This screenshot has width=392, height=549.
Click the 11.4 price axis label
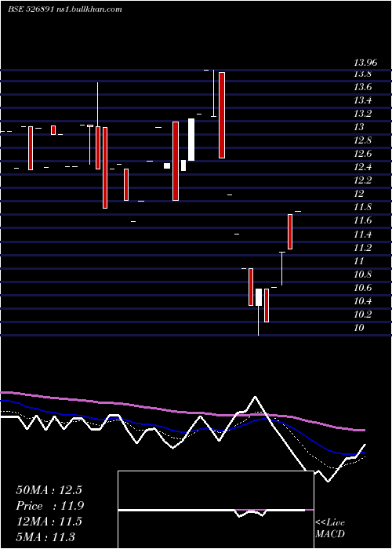tap(362, 235)
